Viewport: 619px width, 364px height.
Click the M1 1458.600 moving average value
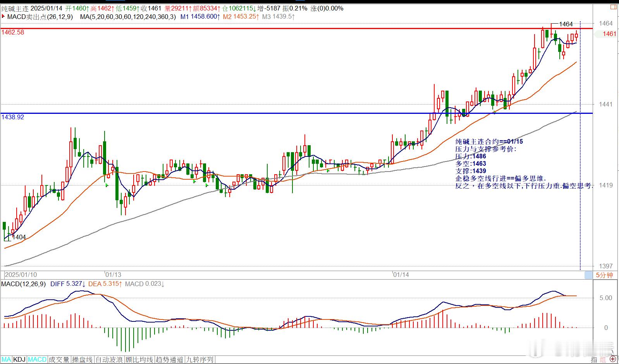coord(200,17)
